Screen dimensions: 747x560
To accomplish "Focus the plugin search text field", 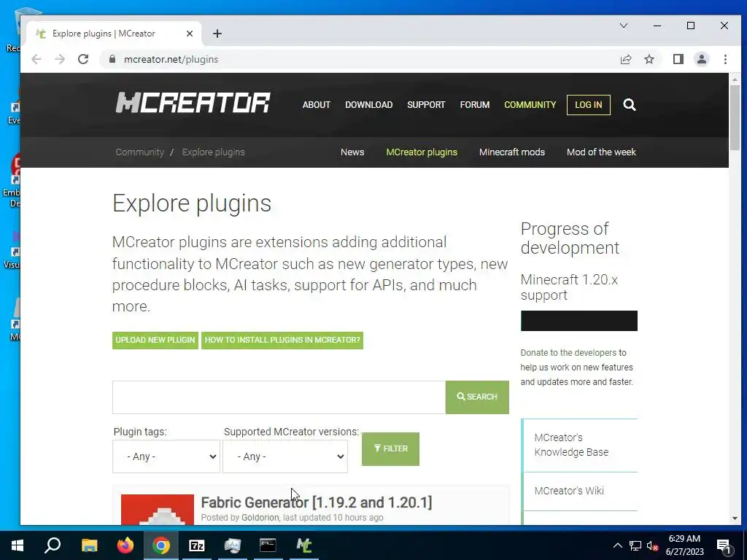I will pyautogui.click(x=279, y=397).
